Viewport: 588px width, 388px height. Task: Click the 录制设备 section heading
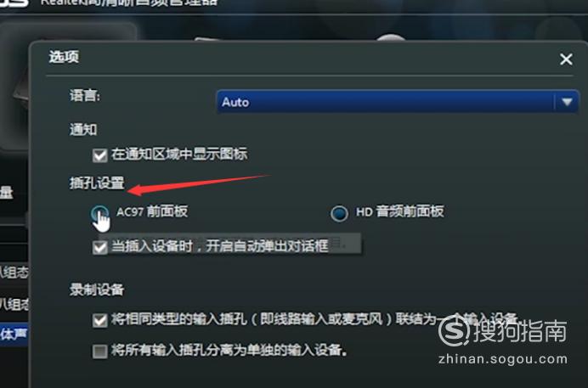click(x=97, y=290)
